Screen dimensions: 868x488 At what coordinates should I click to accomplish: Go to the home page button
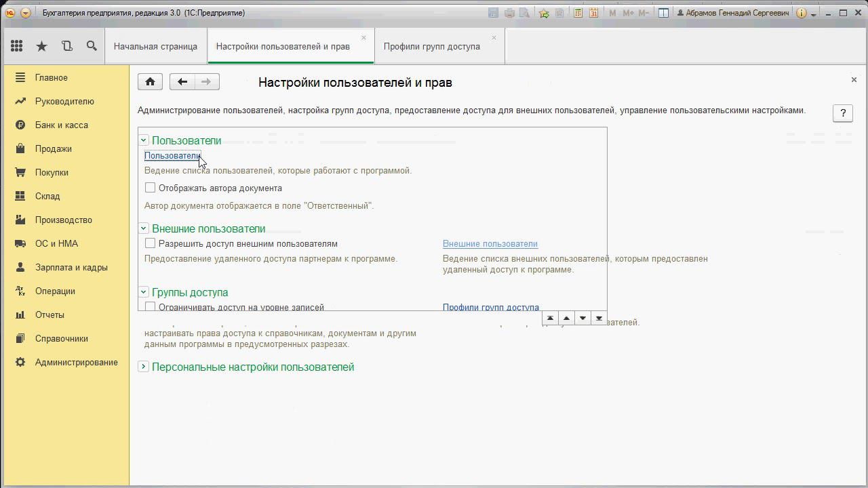tap(150, 82)
